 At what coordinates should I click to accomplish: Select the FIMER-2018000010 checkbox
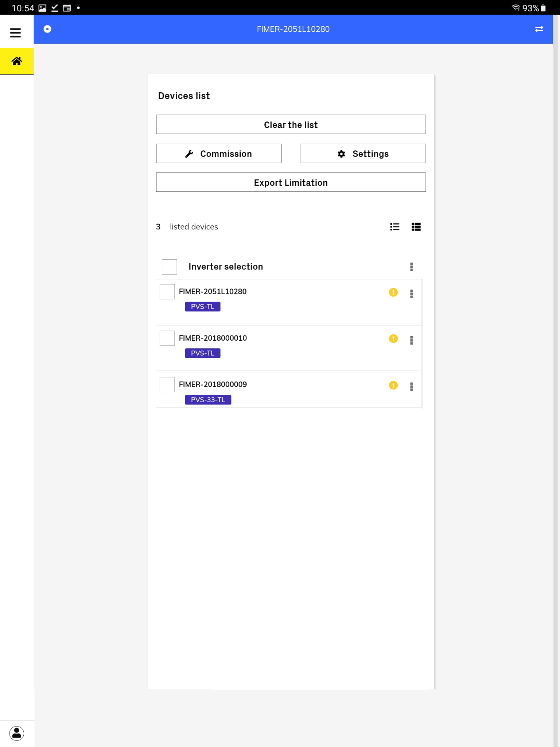click(167, 338)
